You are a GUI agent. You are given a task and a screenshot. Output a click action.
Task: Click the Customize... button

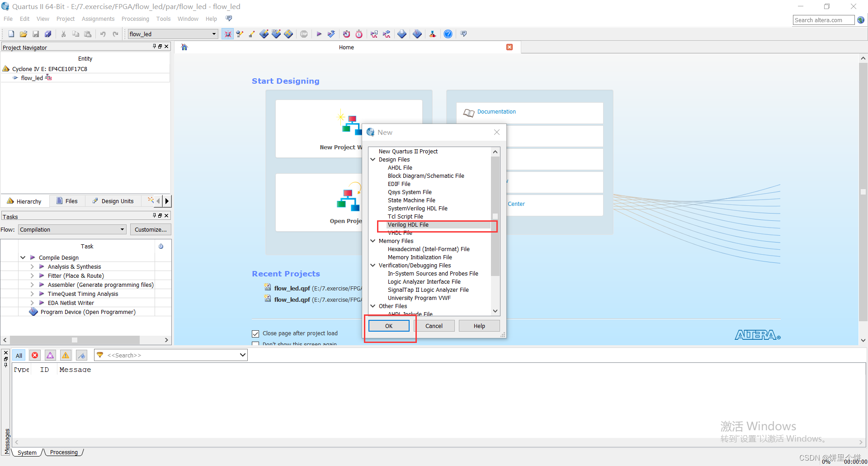click(x=151, y=229)
